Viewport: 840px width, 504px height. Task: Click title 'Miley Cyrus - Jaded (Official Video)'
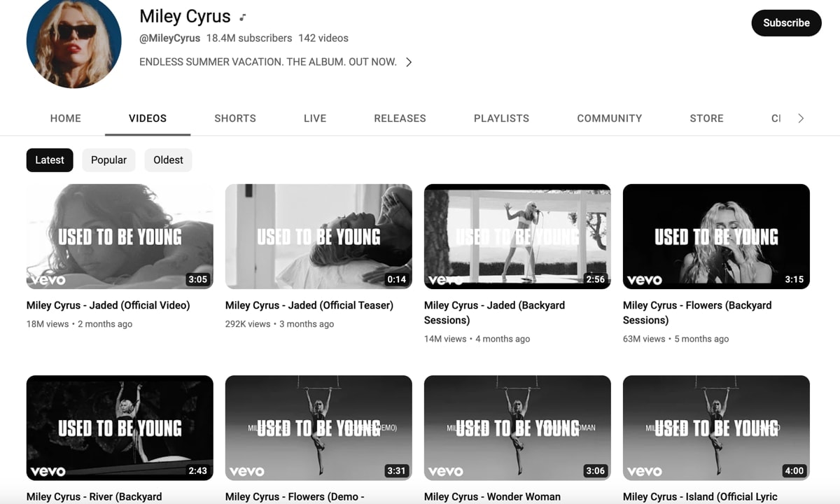(x=108, y=305)
